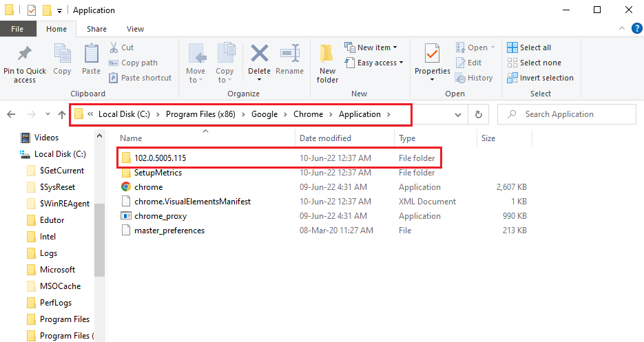Go up one folder level
The height and width of the screenshot is (342, 644).
pos(61,114)
